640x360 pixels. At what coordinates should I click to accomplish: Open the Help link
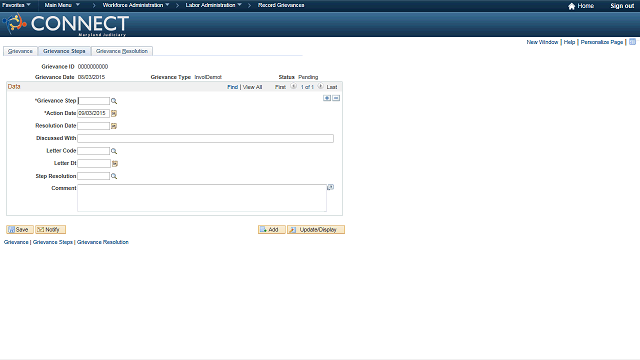[569, 42]
